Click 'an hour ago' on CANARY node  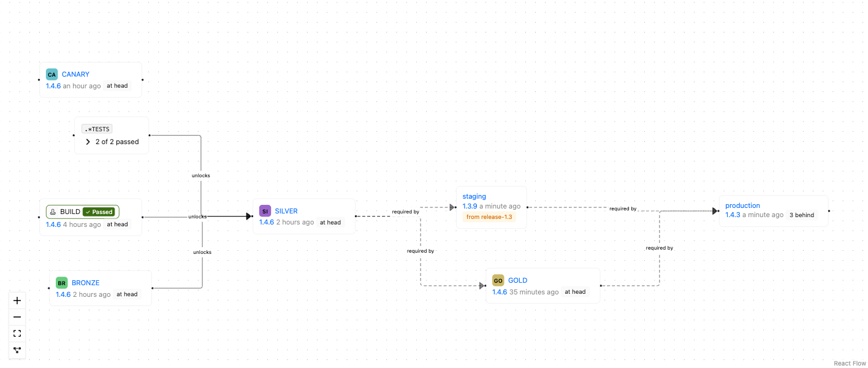pos(82,86)
